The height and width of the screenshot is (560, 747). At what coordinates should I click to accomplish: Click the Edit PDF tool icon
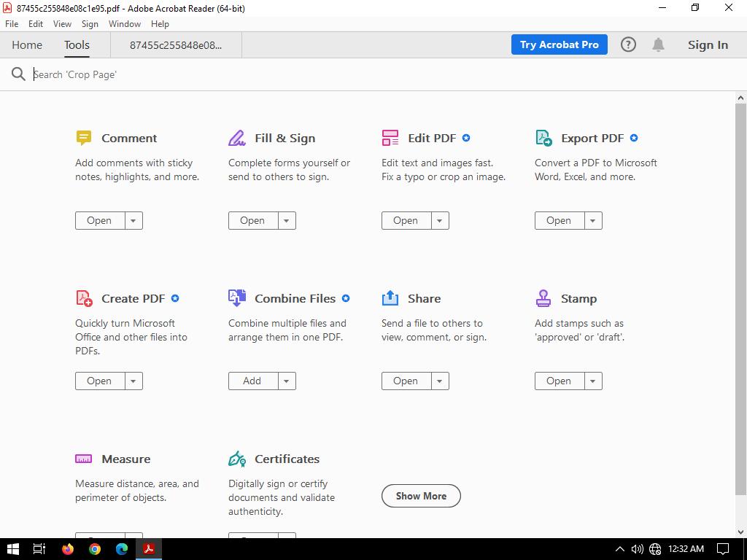[x=390, y=138]
